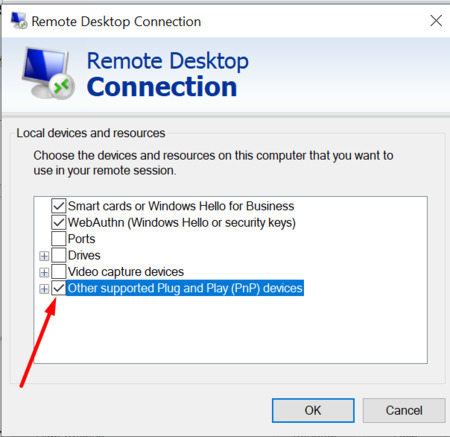The width and height of the screenshot is (450, 437).
Task: Close the Remote Desktop Connection dialog
Action: pos(436,21)
